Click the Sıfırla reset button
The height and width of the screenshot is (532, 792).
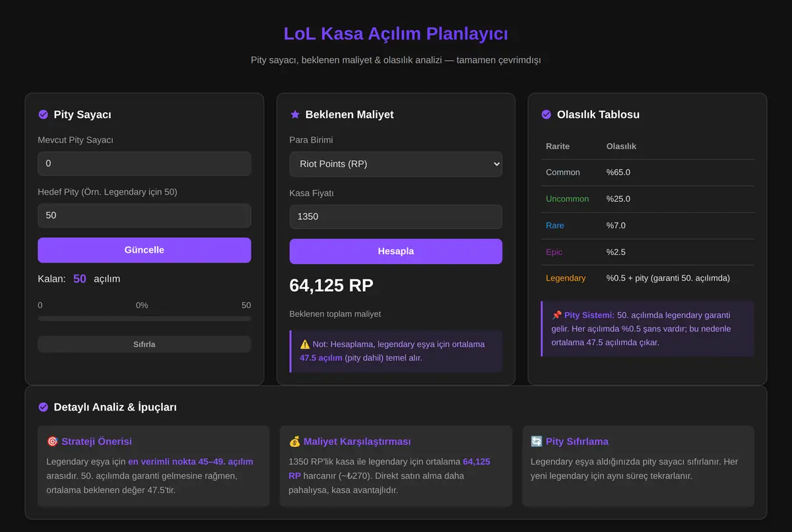(145, 344)
